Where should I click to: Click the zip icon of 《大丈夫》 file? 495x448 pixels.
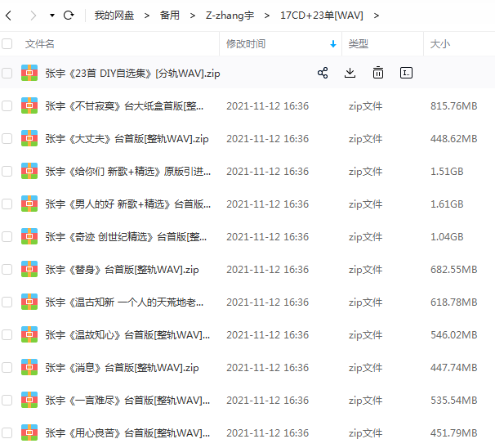point(29,139)
